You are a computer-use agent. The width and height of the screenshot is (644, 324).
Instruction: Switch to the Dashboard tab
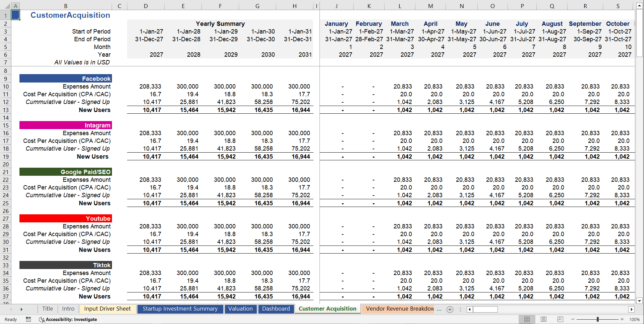point(276,309)
